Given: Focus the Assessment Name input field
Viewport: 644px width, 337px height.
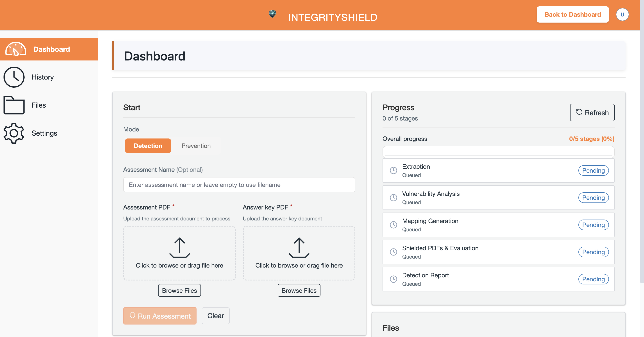Looking at the screenshot, I should 239,185.
